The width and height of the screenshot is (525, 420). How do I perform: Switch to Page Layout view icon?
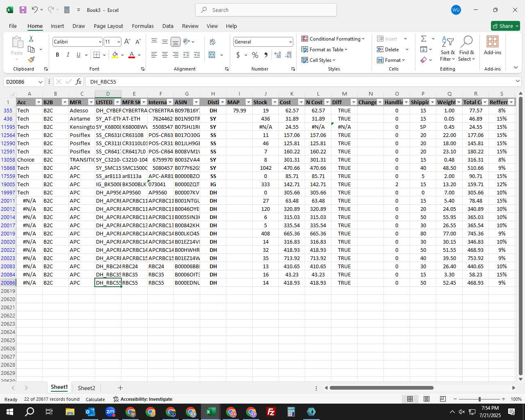coord(427,399)
